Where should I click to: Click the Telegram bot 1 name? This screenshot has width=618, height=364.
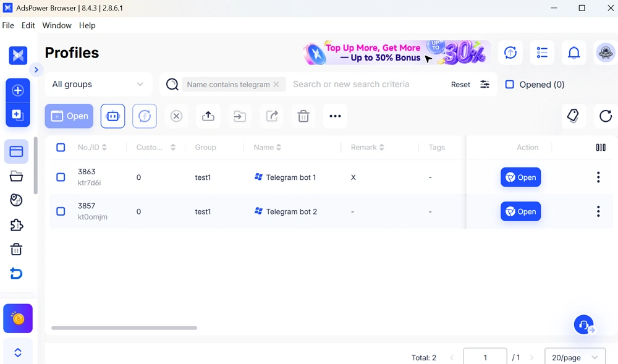coord(291,177)
